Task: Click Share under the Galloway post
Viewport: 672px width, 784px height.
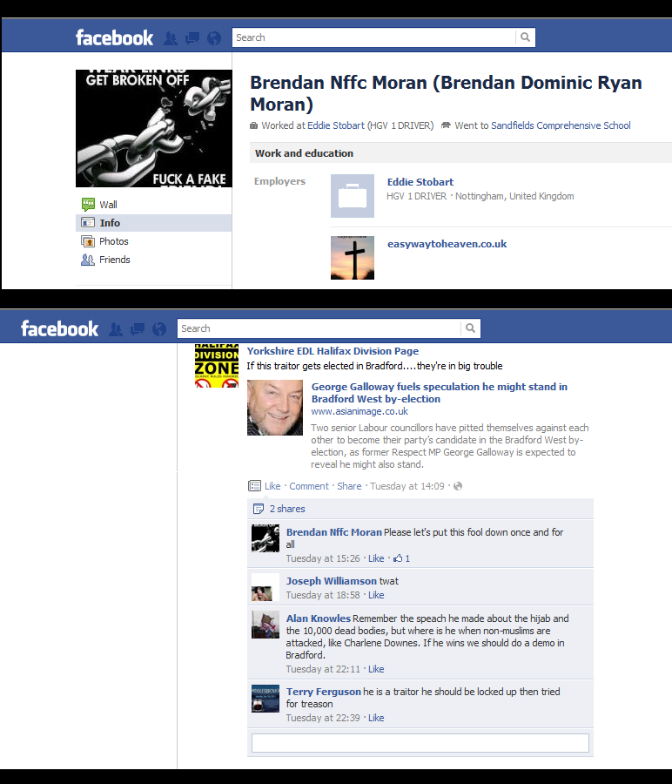Action: (x=349, y=486)
